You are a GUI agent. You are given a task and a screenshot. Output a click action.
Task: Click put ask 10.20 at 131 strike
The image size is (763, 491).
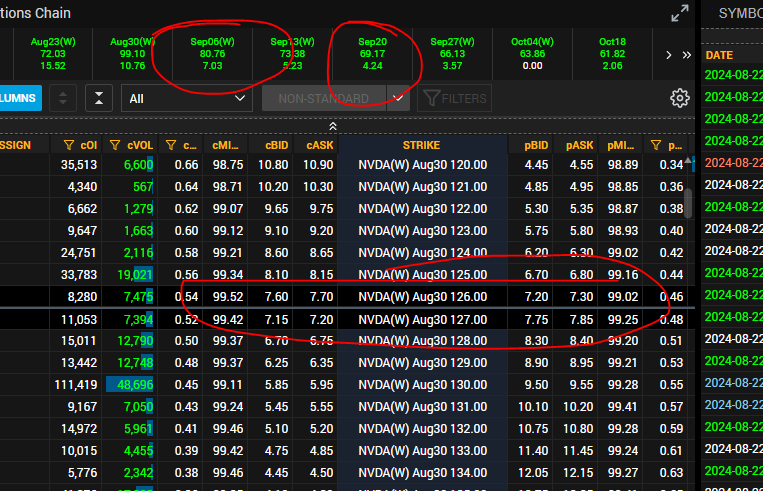tap(578, 407)
